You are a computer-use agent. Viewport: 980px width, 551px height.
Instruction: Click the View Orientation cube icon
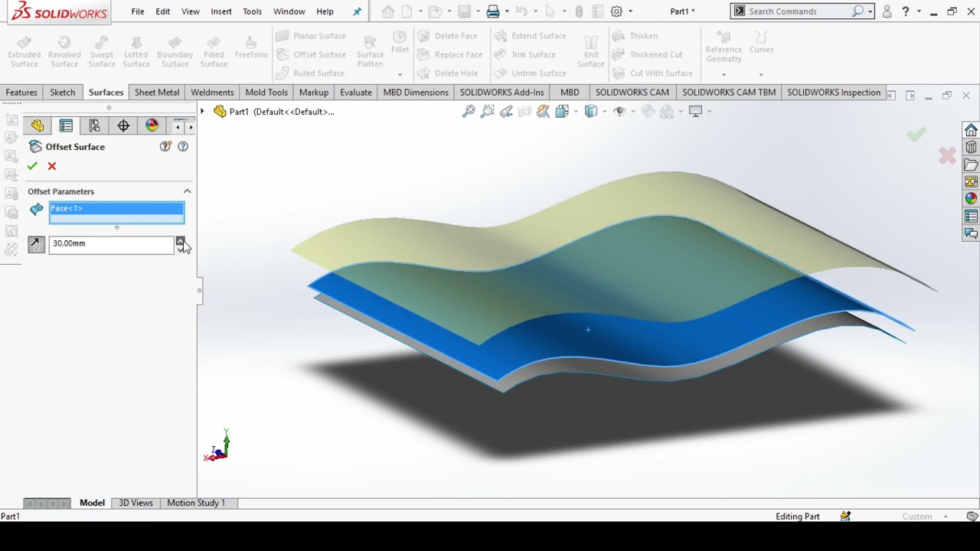click(x=561, y=112)
